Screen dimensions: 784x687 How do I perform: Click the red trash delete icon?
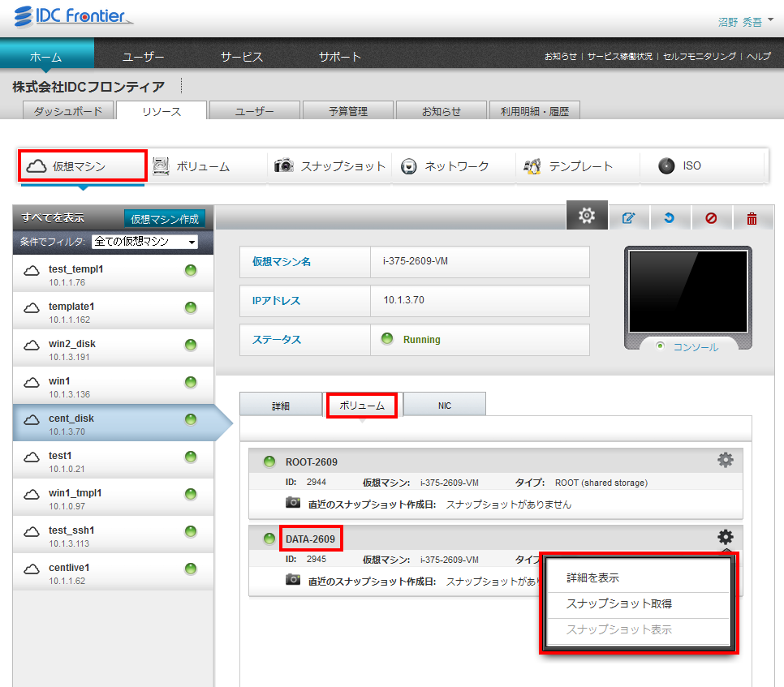click(752, 218)
